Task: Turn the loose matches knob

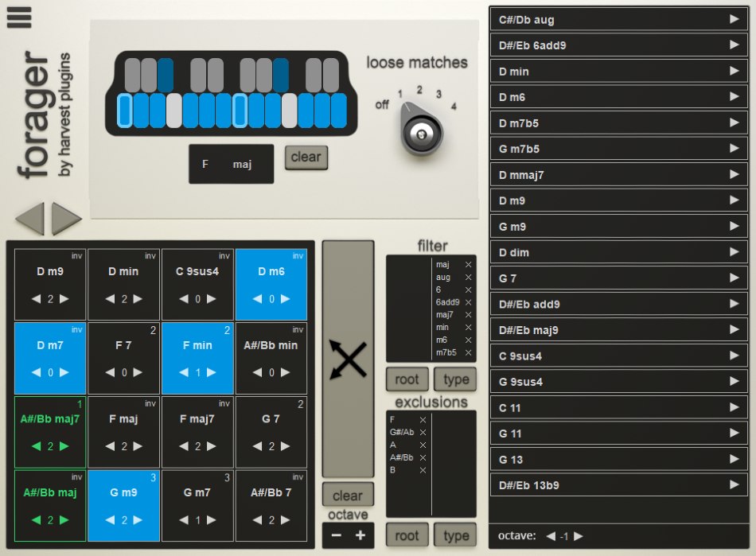Action: (x=419, y=132)
